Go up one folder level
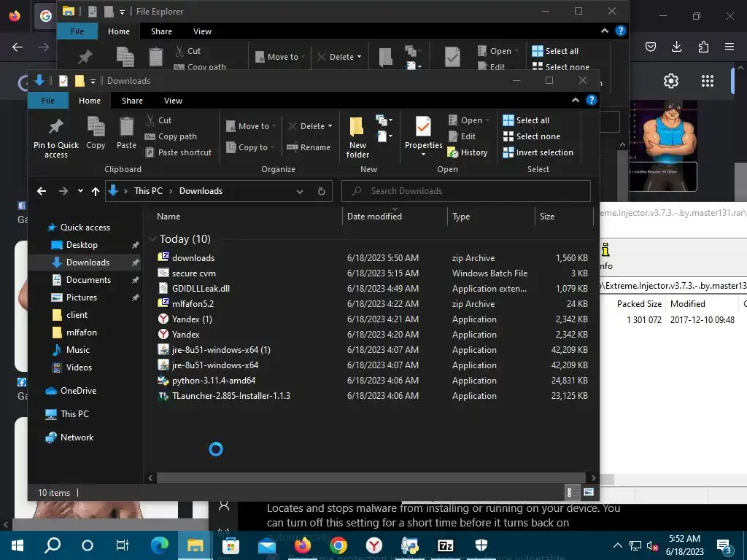Screen dimensions: 747x560 (x=96, y=192)
